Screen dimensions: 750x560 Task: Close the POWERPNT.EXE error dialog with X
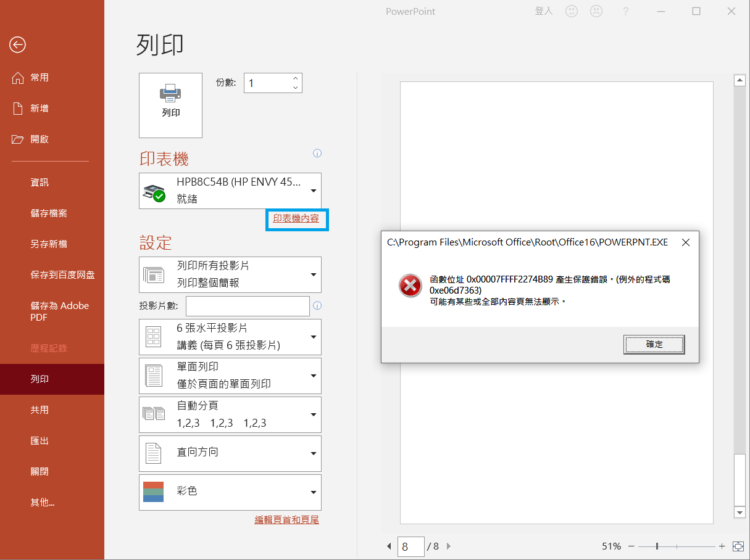[686, 242]
